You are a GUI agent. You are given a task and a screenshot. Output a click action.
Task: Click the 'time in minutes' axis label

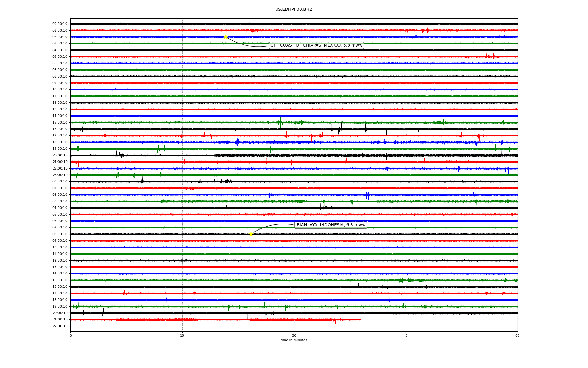(294, 340)
